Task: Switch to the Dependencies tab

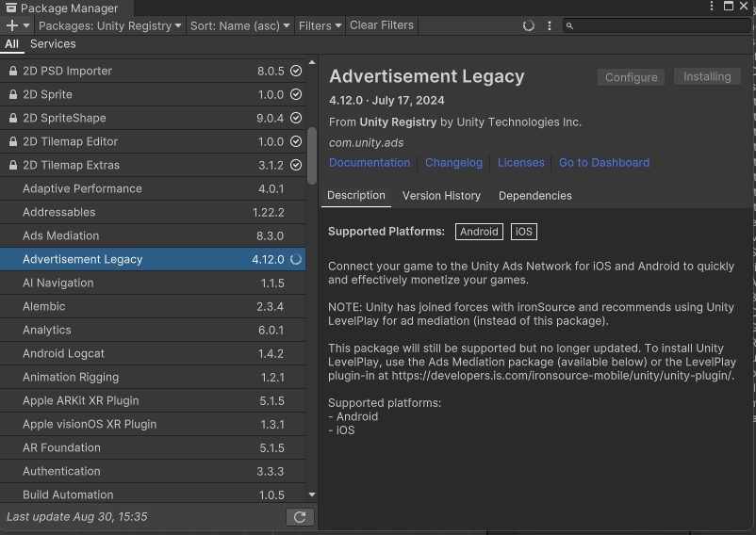Action: tap(535, 196)
